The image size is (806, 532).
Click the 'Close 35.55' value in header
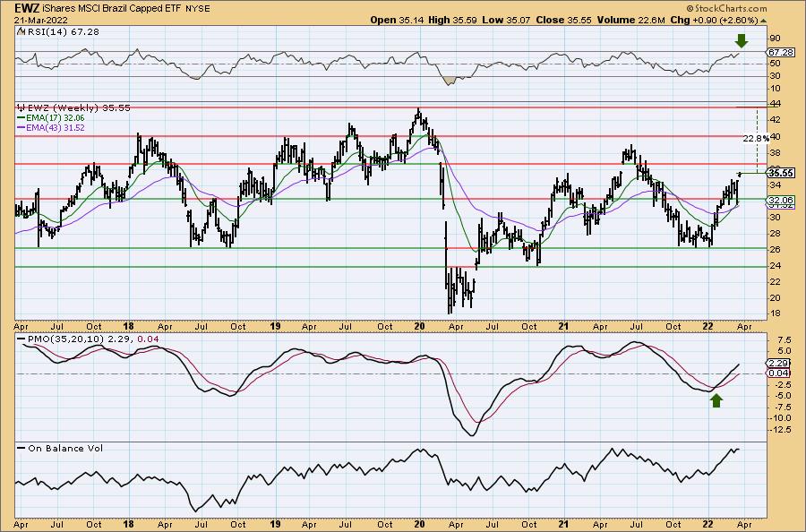point(564,20)
